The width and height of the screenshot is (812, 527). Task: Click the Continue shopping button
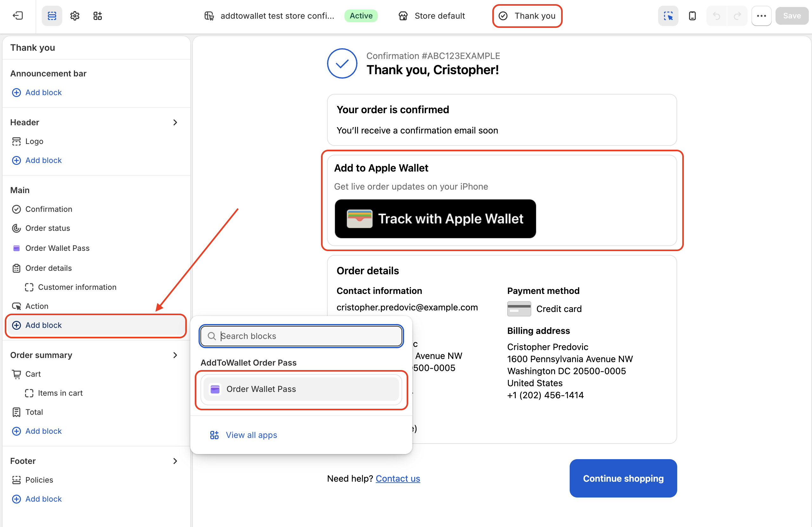(623, 478)
